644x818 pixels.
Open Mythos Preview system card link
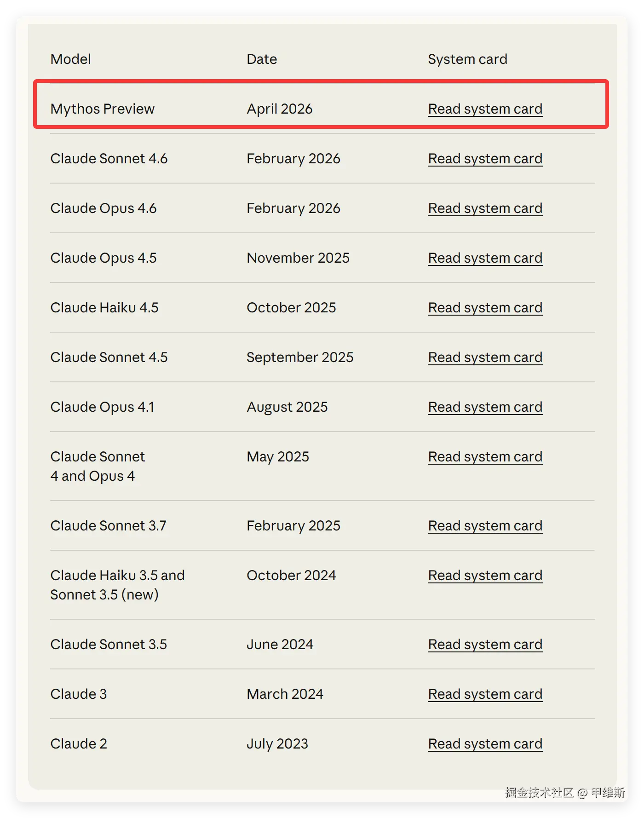[485, 109]
